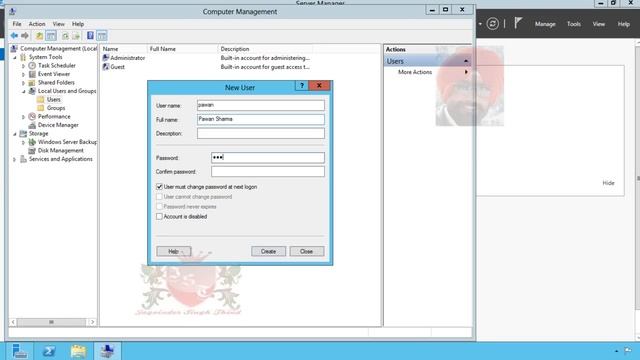Collapse the System Tools node

[x=15, y=57]
